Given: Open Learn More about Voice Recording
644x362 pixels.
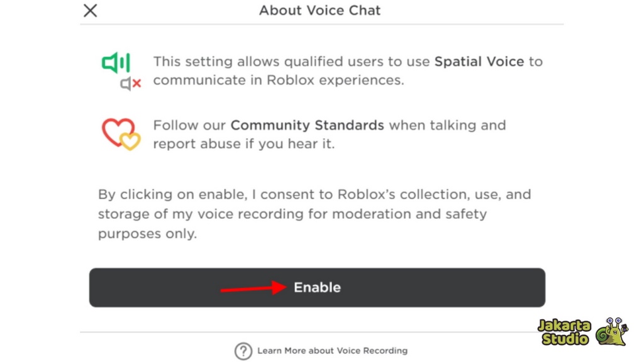Looking at the screenshot, I should click(x=332, y=351).
